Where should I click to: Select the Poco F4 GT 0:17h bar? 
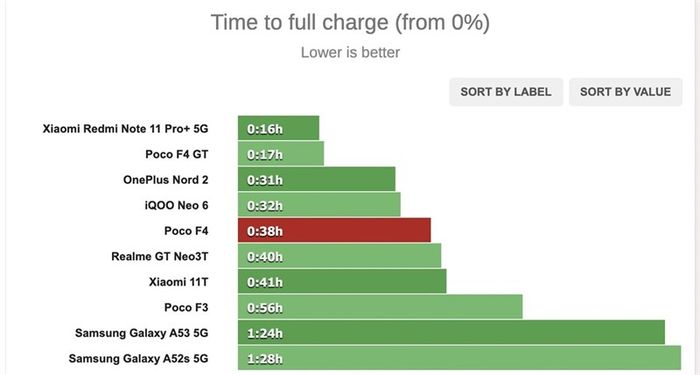281,154
